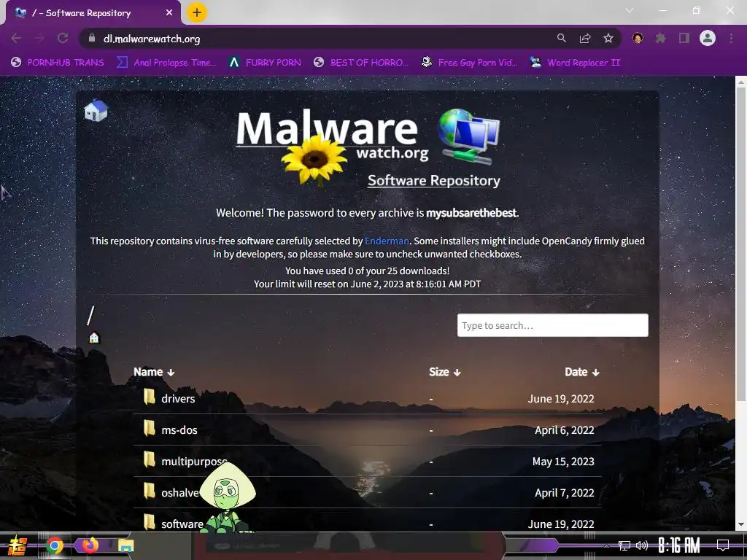The height and width of the screenshot is (560, 747).
Task: Open a new tab with plus button
Action: pos(197,12)
